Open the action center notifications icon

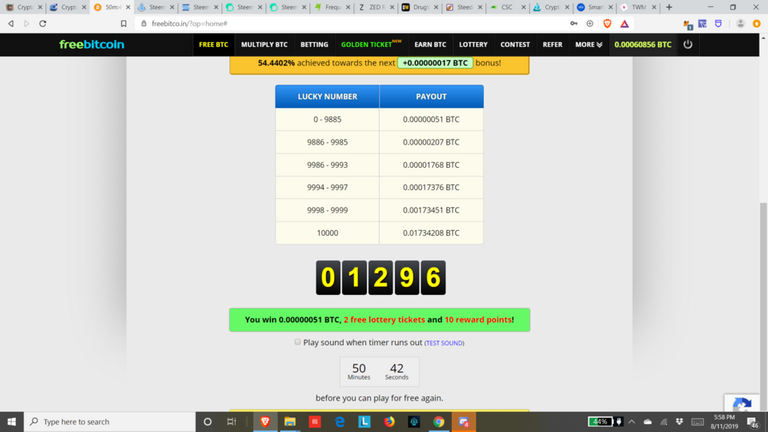[753, 422]
